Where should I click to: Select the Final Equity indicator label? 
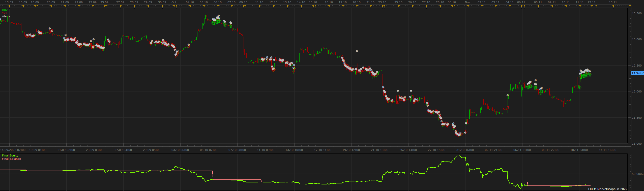pyautogui.click(x=10, y=155)
